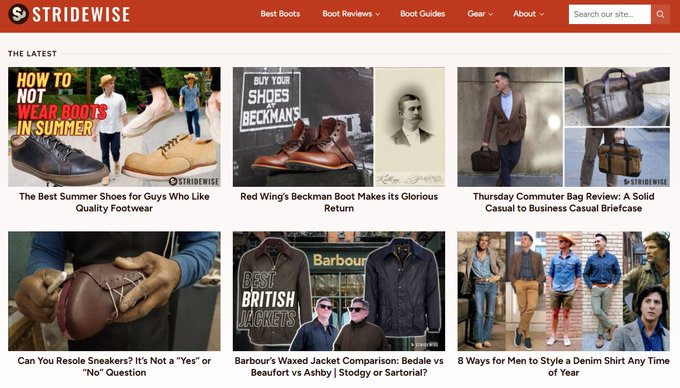
Task: Click the search magnifier button
Action: pyautogui.click(x=660, y=14)
